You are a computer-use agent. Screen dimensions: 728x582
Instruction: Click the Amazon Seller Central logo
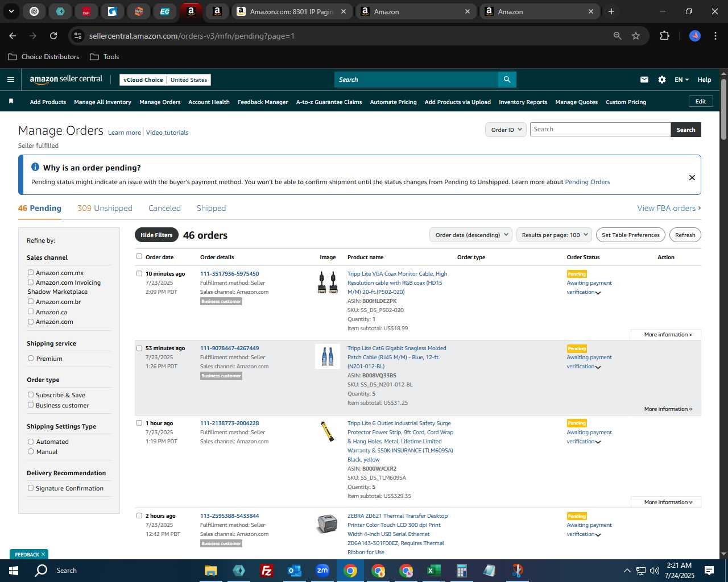click(66, 80)
